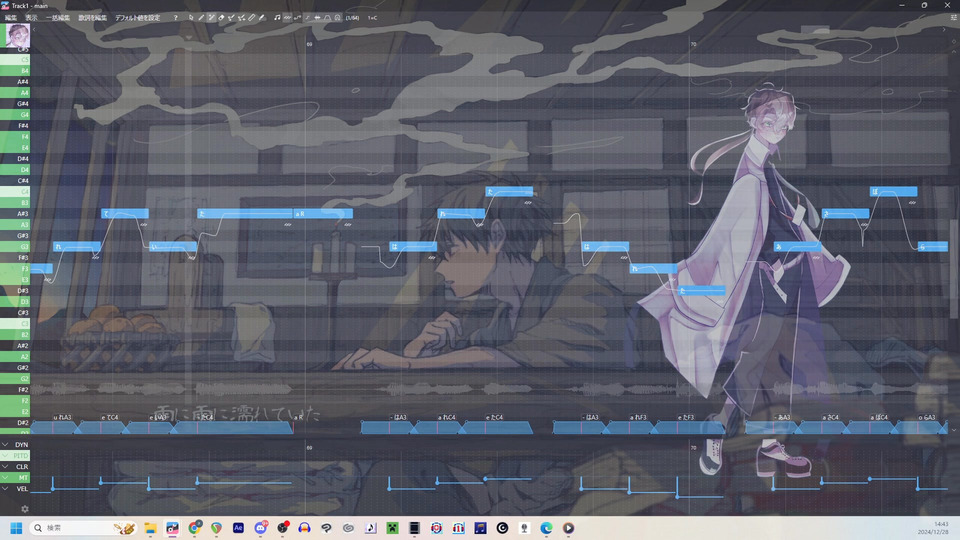Image resolution: width=960 pixels, height=540 pixels.
Task: Select the い note on G3
Action: (173, 247)
